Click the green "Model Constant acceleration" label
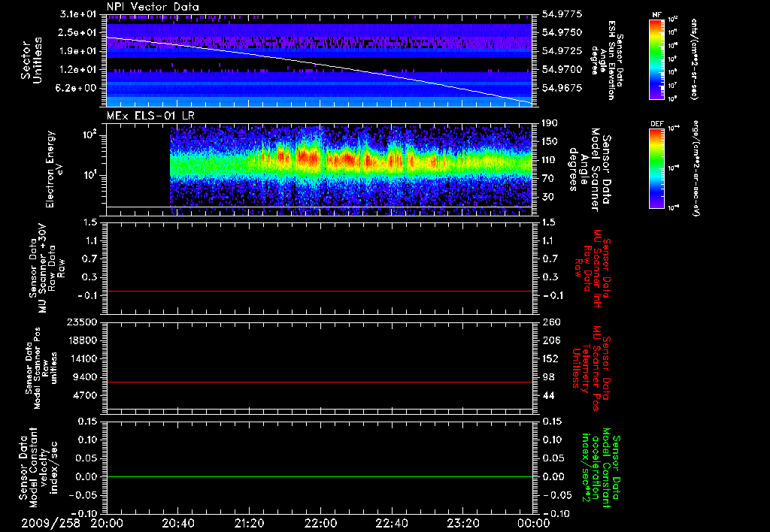 (x=601, y=467)
